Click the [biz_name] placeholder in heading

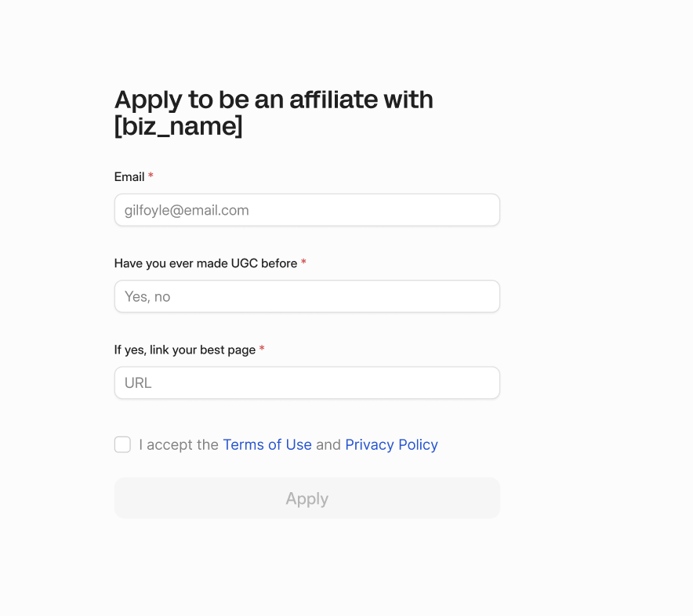point(179,126)
